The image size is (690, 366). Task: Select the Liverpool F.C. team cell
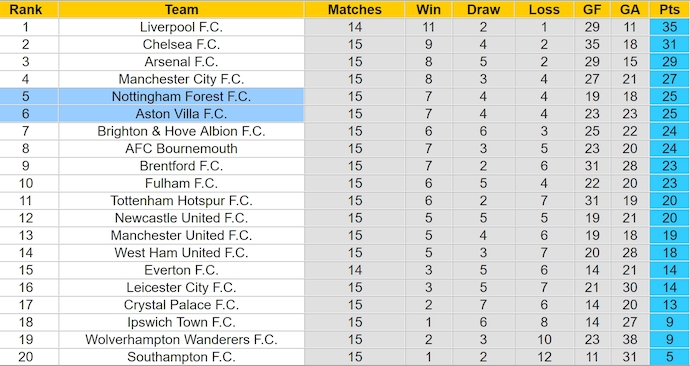[181, 27]
